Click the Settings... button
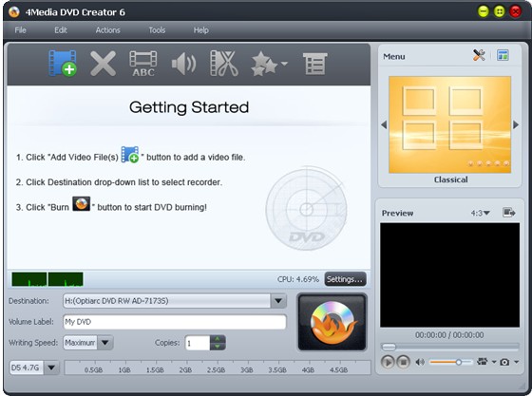The image size is (532, 396). click(x=345, y=279)
